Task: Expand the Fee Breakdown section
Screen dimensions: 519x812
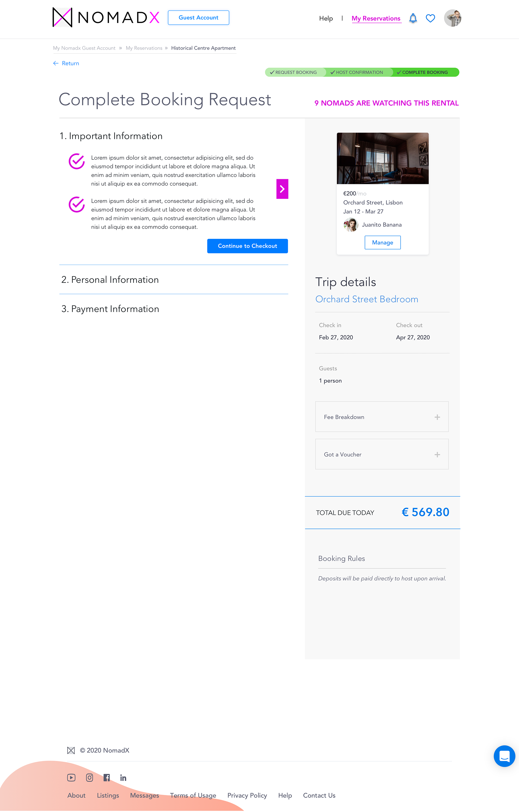Action: [382, 416]
